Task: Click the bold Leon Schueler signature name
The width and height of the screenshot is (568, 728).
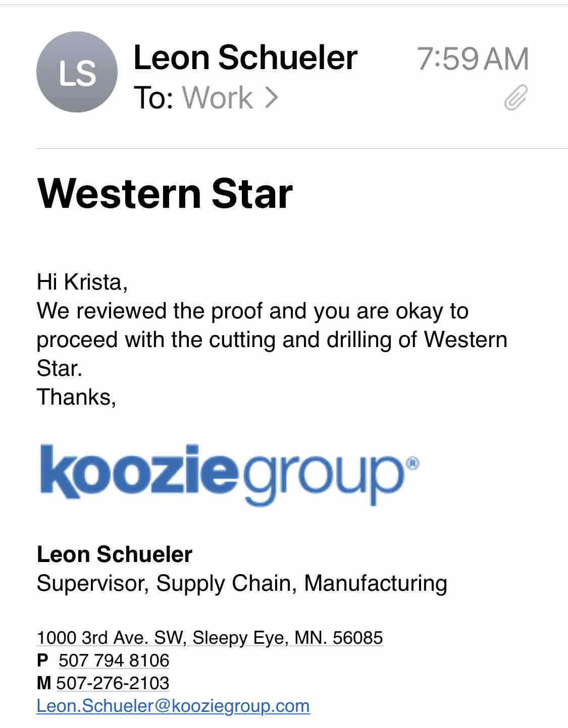Action: click(115, 554)
